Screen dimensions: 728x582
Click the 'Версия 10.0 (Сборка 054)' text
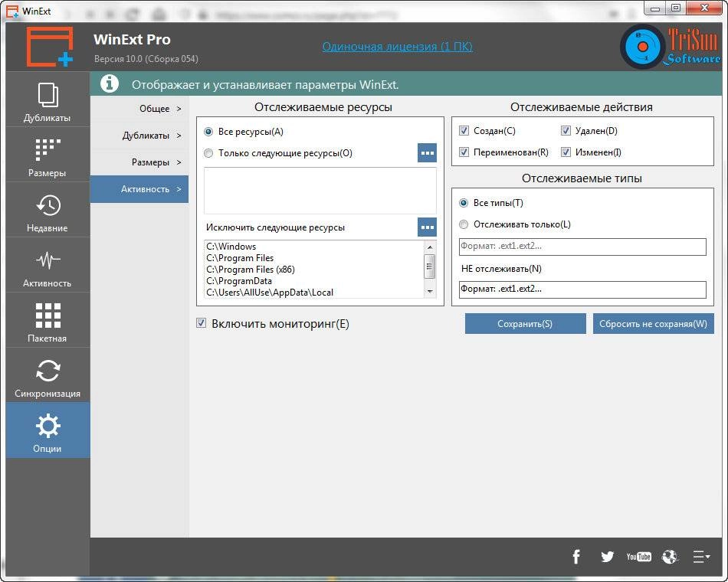(146, 59)
